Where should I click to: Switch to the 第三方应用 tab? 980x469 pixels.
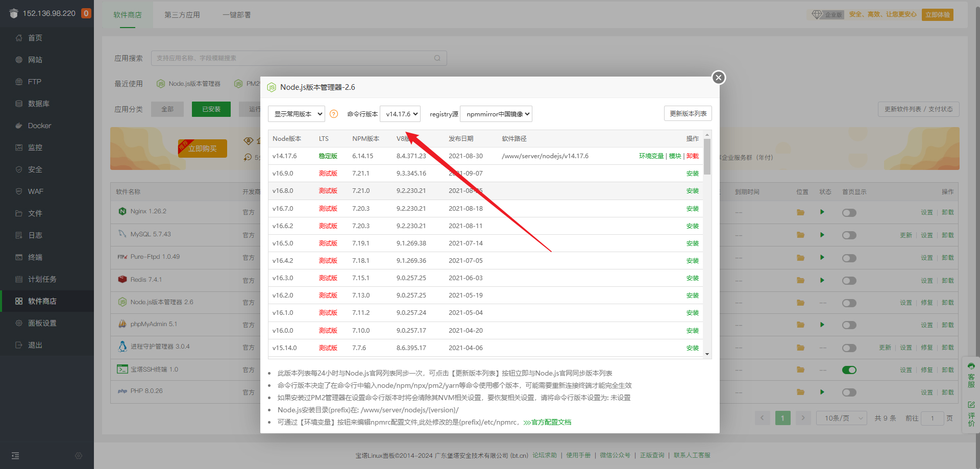click(x=182, y=15)
